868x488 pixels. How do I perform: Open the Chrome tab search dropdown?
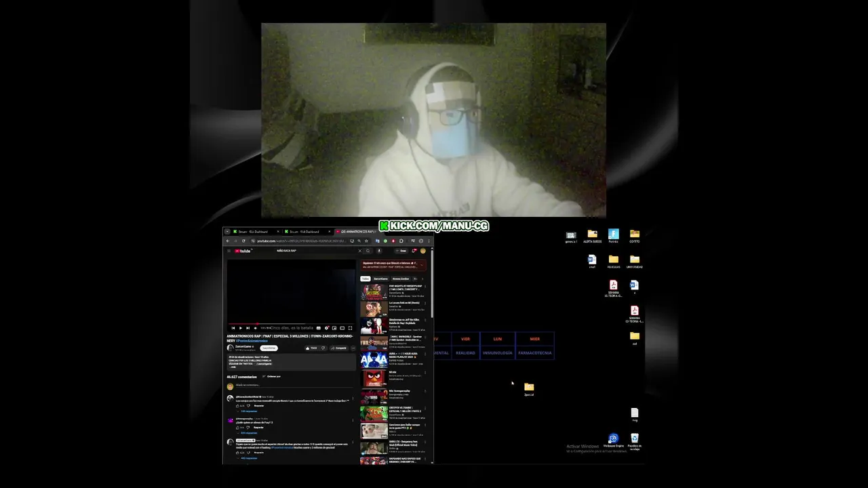pos(227,232)
